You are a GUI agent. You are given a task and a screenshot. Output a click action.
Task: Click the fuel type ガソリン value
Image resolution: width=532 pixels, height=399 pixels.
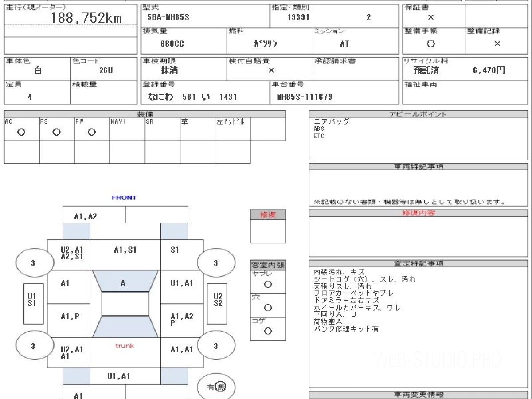(265, 44)
